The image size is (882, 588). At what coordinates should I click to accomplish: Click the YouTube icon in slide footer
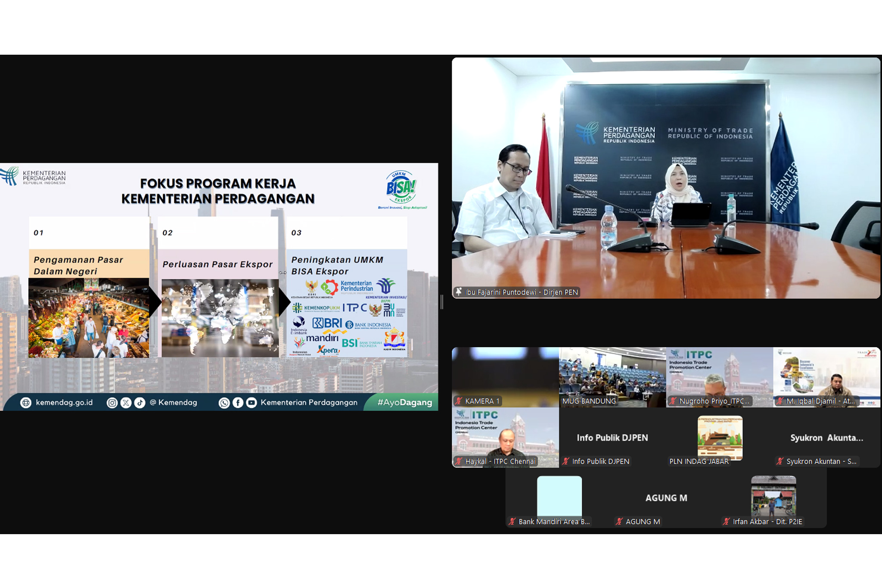(x=252, y=403)
